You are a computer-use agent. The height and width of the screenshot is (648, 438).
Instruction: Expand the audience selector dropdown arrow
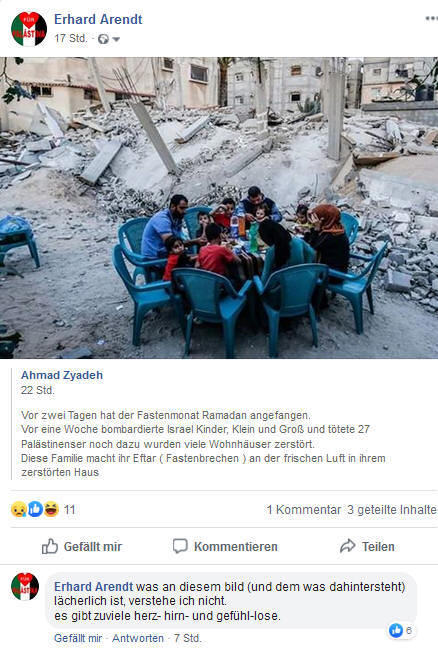[x=116, y=39]
